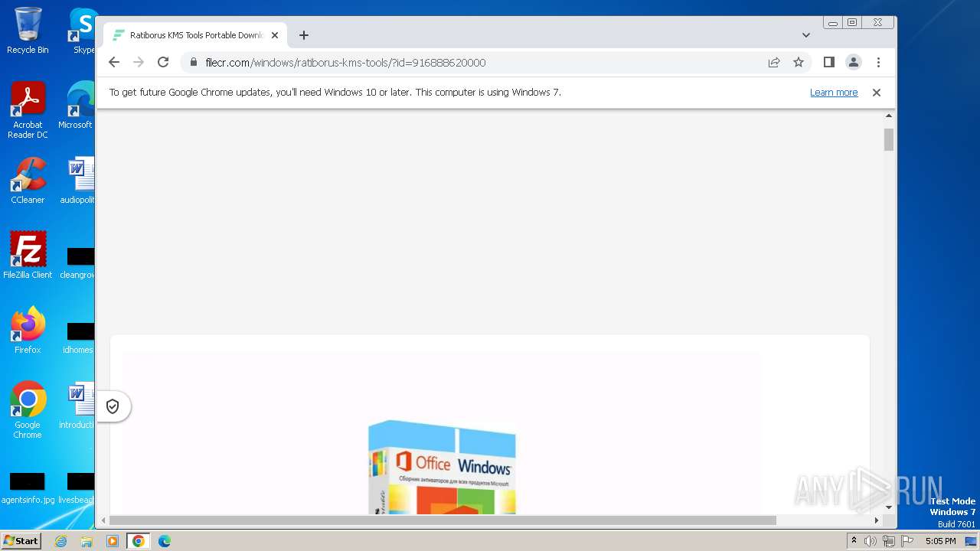Click the vertical scrollbar thumb
Screen dimensions: 980x551
pos(889,139)
